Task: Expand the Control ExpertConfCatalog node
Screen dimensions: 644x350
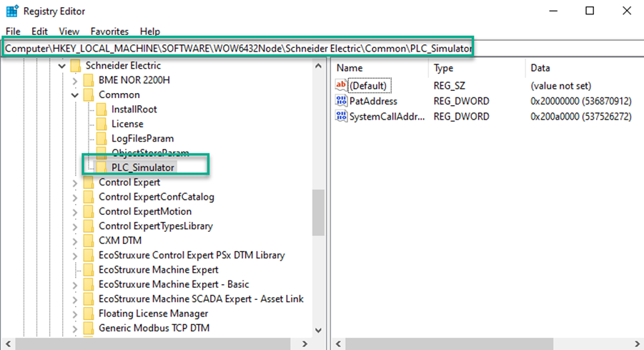Action: tap(75, 198)
